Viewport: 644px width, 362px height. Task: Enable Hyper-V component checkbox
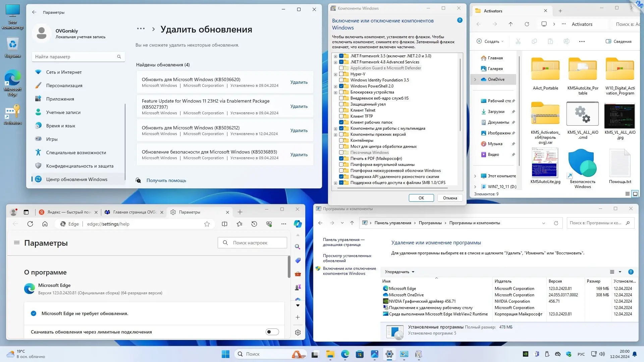click(341, 74)
